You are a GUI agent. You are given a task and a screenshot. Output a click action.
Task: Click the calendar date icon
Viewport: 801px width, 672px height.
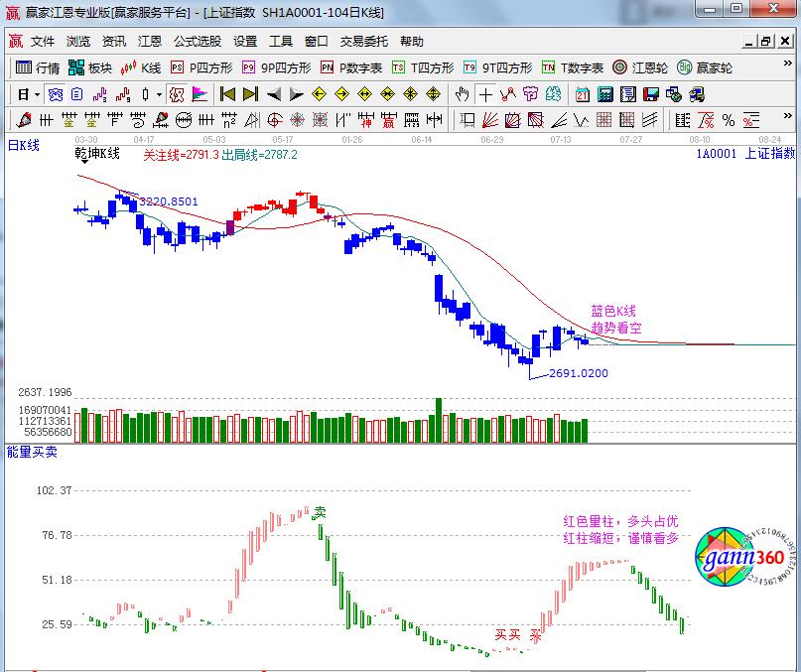coord(581,94)
